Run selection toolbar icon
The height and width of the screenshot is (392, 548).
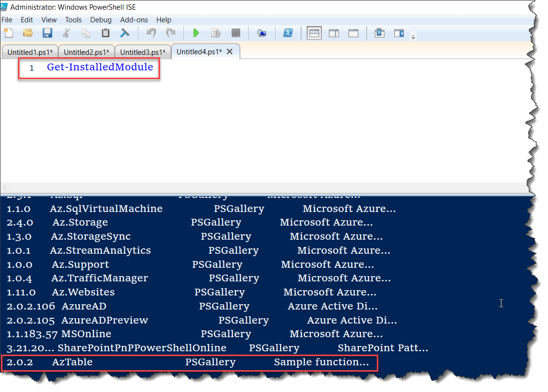(216, 33)
